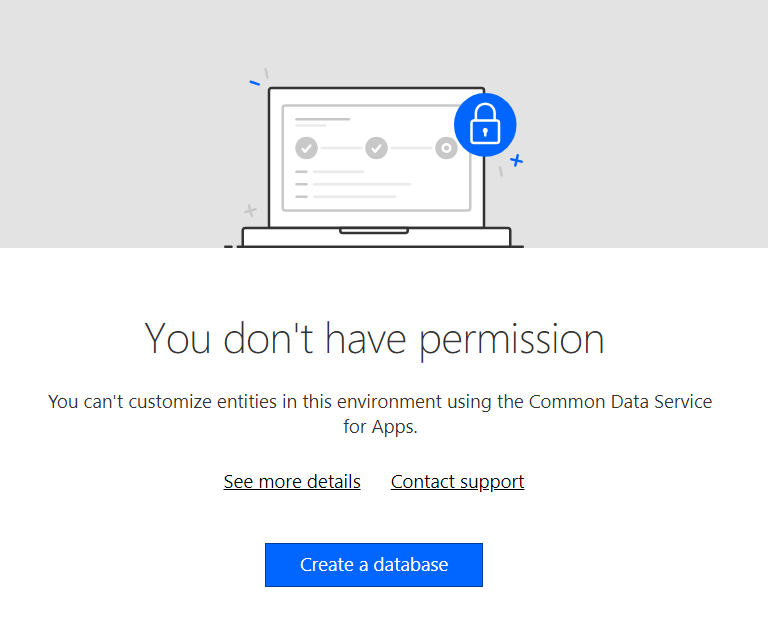Click the title lines inside laptop screen

click(322, 122)
